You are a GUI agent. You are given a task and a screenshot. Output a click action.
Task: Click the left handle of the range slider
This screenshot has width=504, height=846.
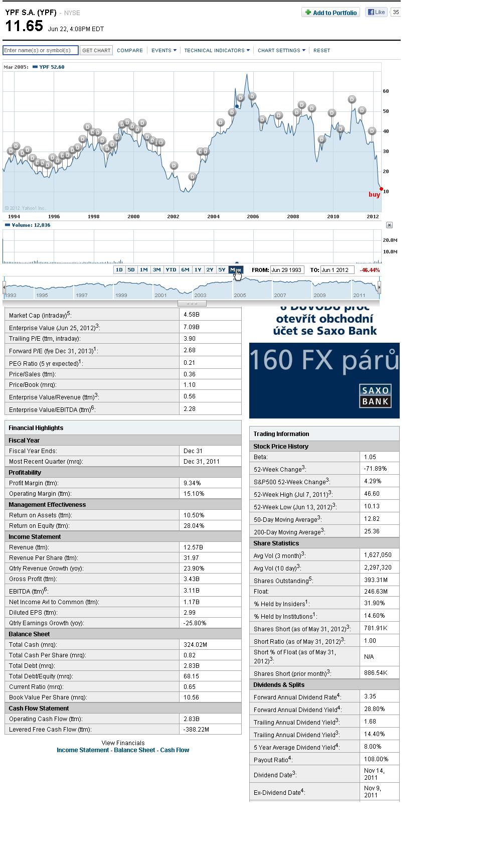[x=4, y=287]
